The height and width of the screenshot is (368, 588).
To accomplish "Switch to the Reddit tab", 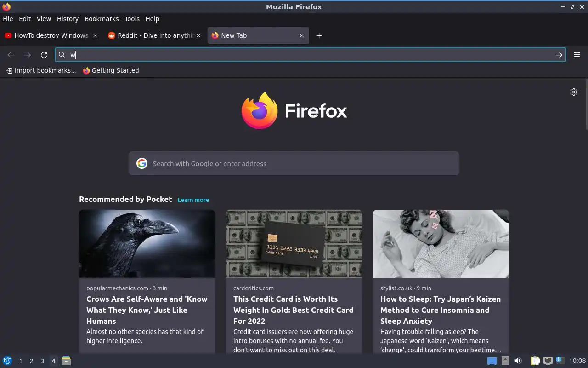I will [x=154, y=35].
